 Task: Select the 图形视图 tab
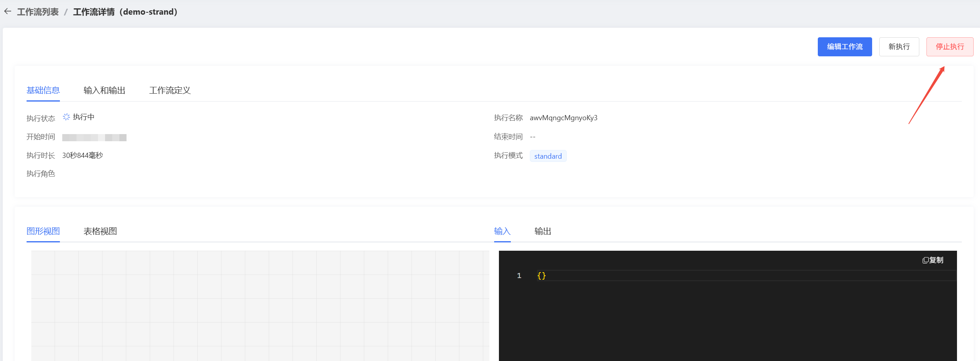point(43,231)
